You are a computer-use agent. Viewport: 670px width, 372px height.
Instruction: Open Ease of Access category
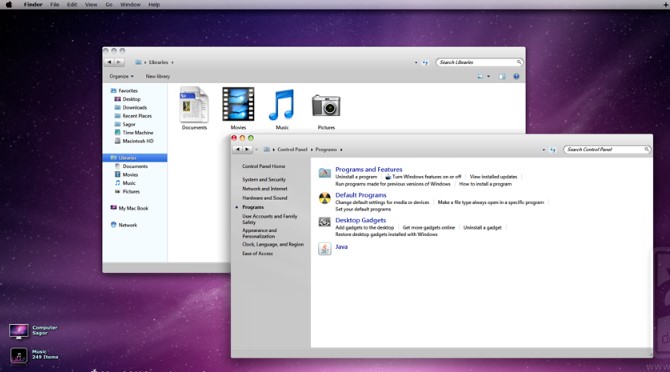pos(258,253)
